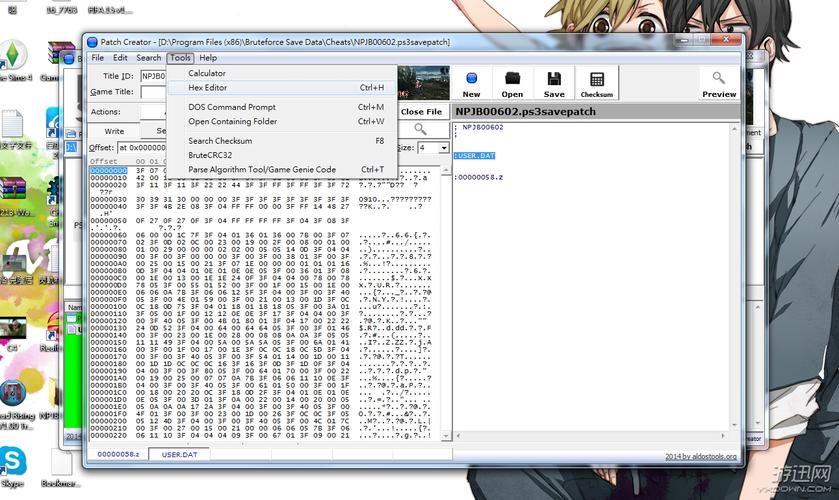Click the highlighted :USER.DAT line

(475, 156)
